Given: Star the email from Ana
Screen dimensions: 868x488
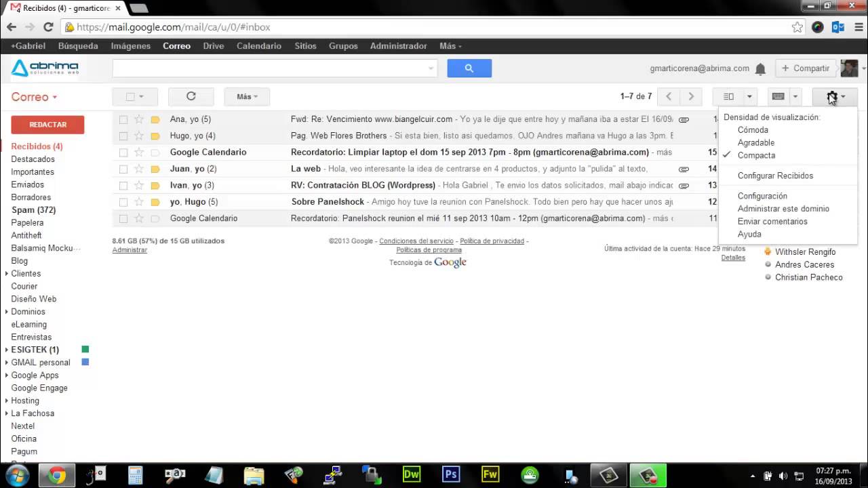Looking at the screenshot, I should (x=139, y=119).
